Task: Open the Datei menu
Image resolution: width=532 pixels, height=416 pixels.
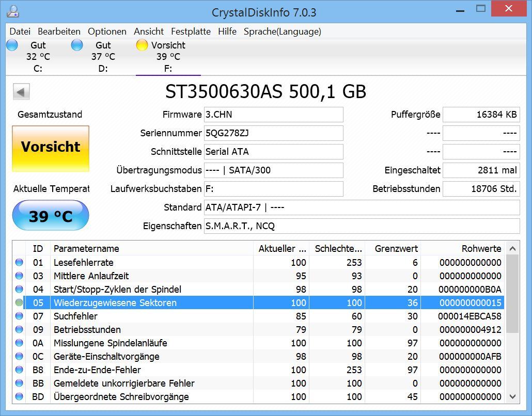Action: coord(20,31)
